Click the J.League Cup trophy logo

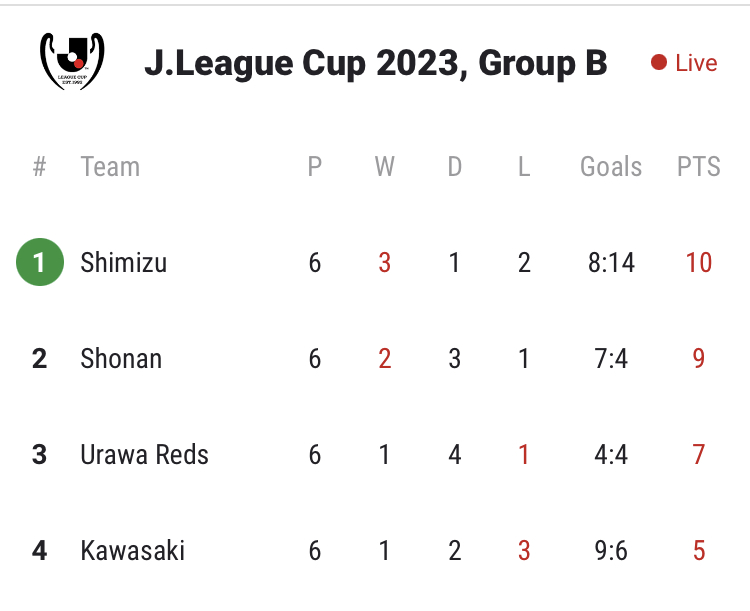(x=72, y=61)
